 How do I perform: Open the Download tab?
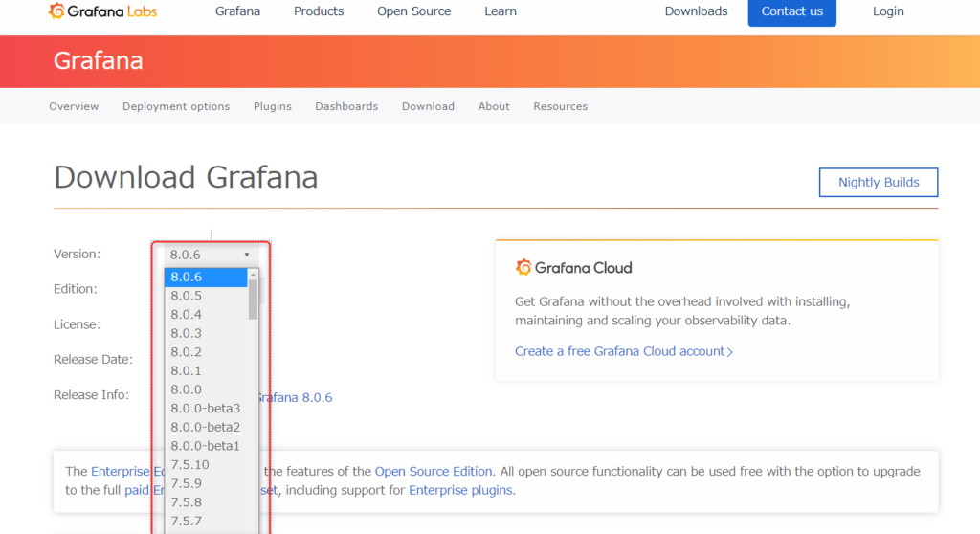[428, 106]
